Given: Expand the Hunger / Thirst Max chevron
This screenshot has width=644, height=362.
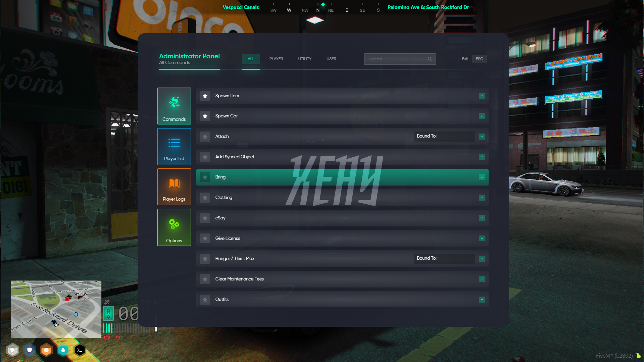Looking at the screenshot, I should 482,259.
